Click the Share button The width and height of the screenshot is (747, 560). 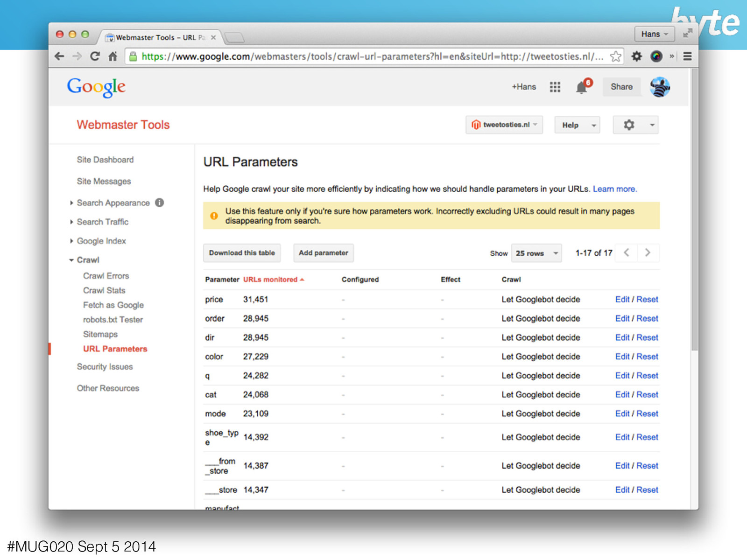[621, 87]
